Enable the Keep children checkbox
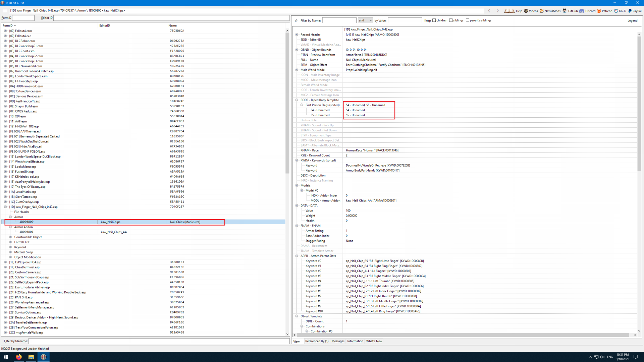This screenshot has width=644, height=362. (434, 20)
